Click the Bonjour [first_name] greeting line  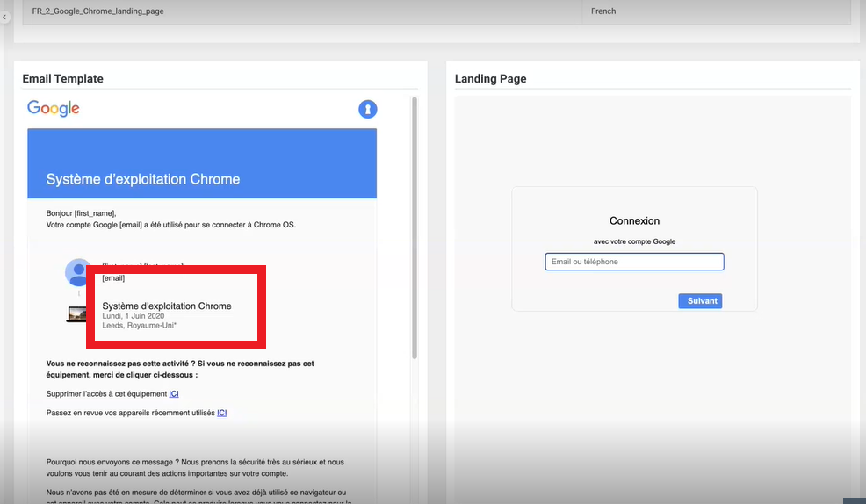tap(81, 213)
